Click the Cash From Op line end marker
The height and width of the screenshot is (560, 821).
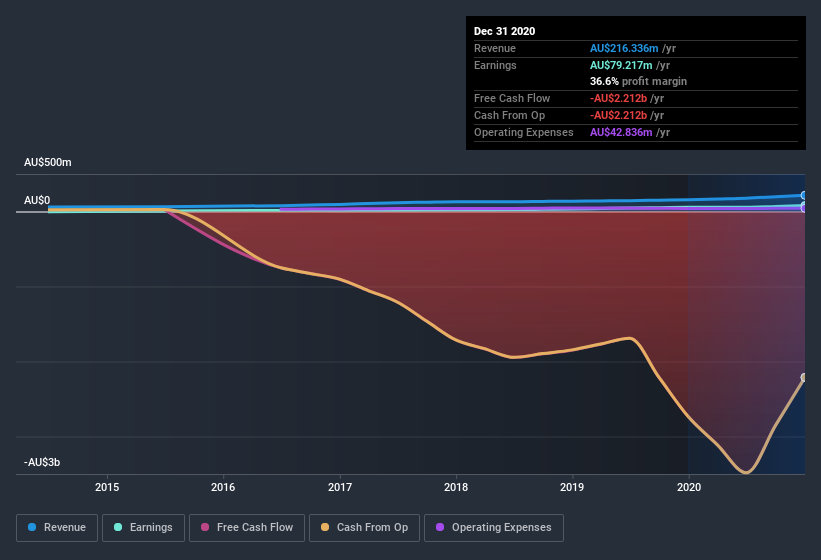[x=804, y=378]
